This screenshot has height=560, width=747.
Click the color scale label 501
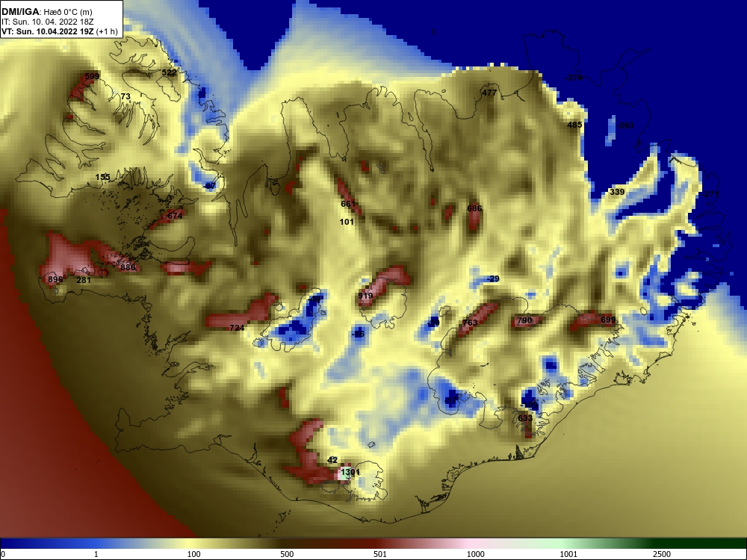[380, 554]
